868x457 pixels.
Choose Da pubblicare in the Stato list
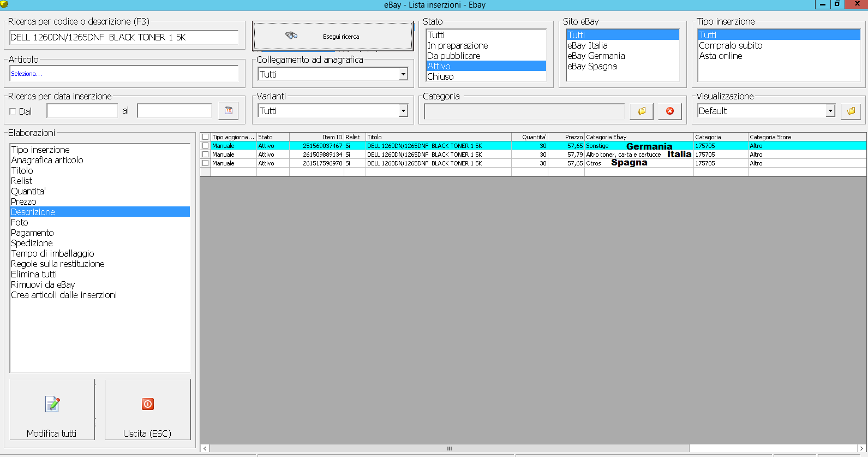click(486, 56)
